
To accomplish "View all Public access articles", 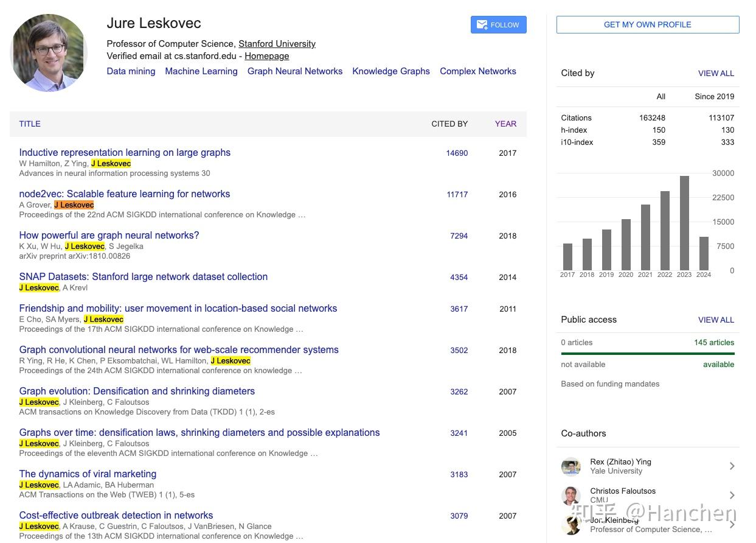I will click(716, 320).
